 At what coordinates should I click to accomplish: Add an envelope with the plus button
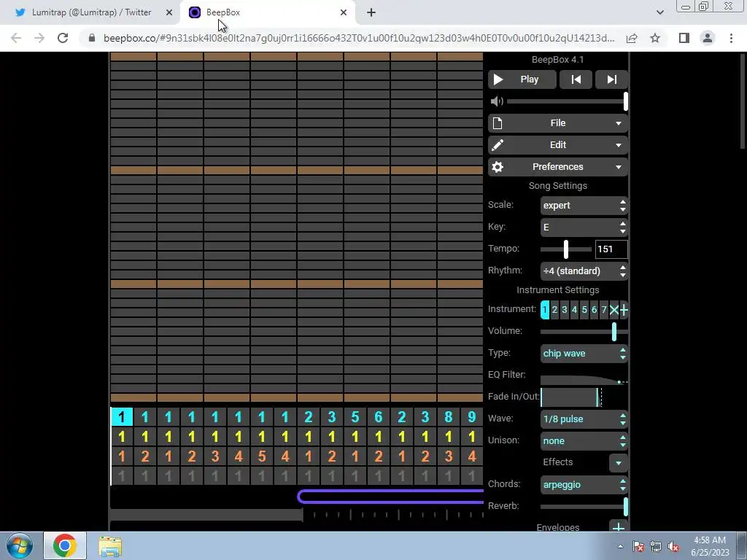[619, 526]
